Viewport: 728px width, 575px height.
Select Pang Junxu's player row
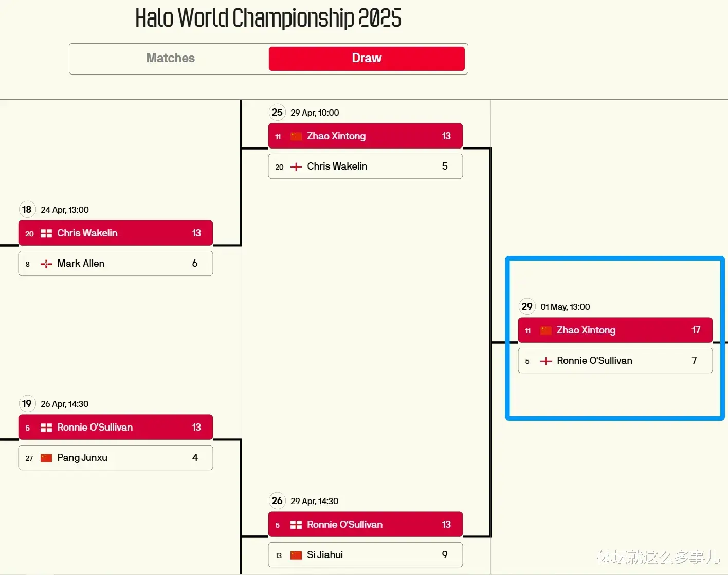[x=116, y=457]
